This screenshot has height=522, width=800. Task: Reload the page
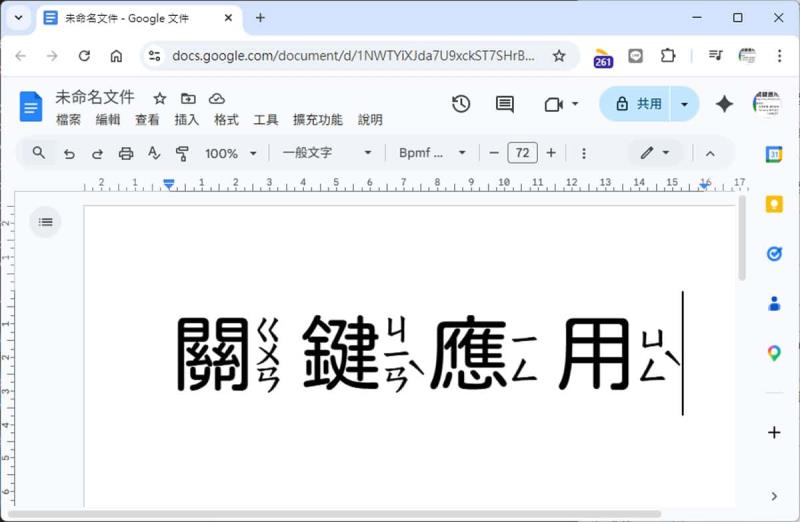[x=84, y=56]
